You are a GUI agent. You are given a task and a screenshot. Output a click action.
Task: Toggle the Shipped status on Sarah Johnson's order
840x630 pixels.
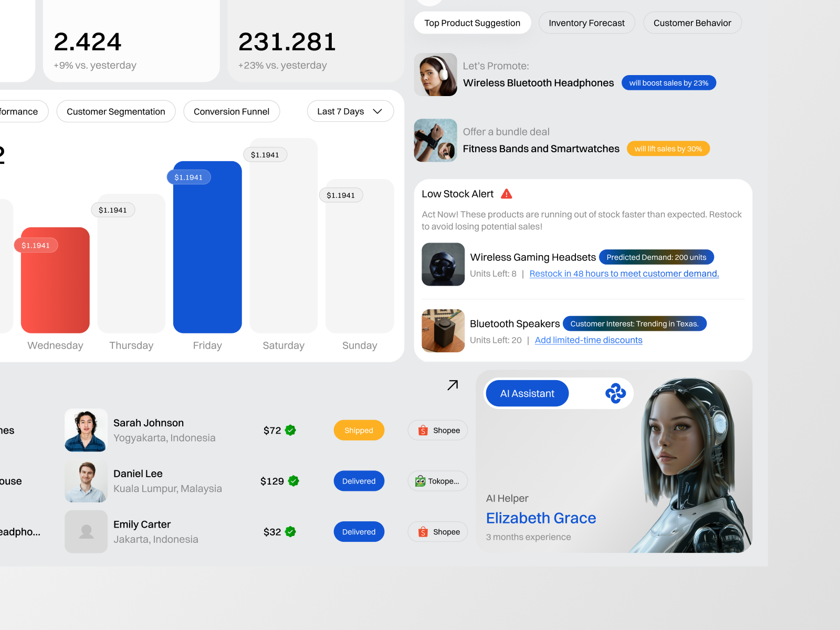[x=359, y=430]
